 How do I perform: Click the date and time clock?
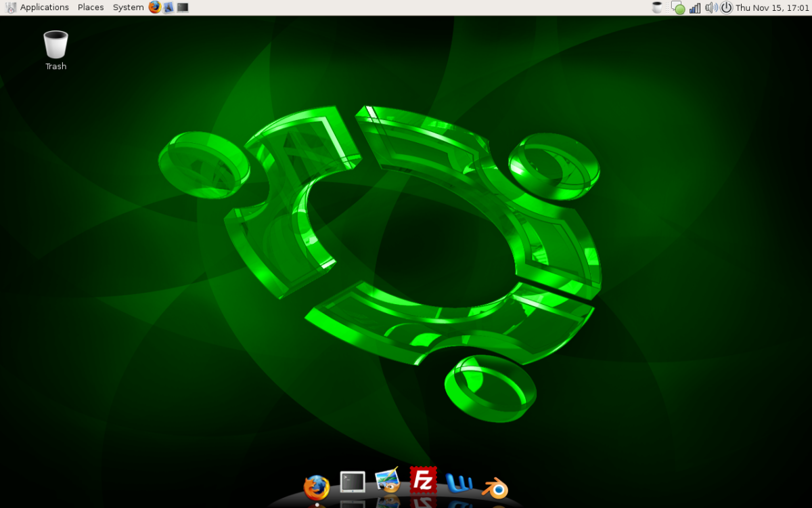coord(772,7)
